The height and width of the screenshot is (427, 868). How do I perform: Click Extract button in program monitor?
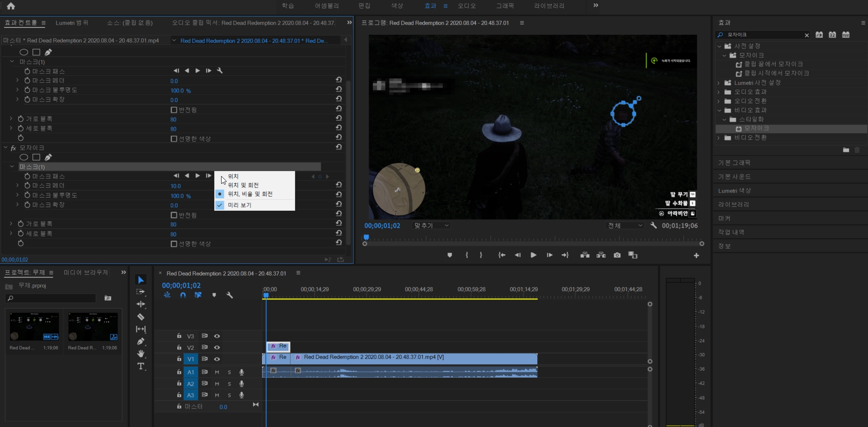tap(601, 255)
